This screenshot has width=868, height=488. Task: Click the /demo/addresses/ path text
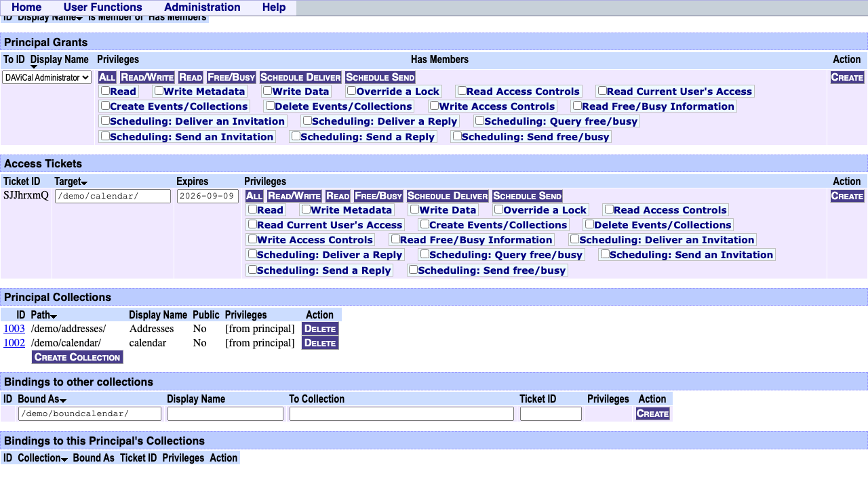68,329
